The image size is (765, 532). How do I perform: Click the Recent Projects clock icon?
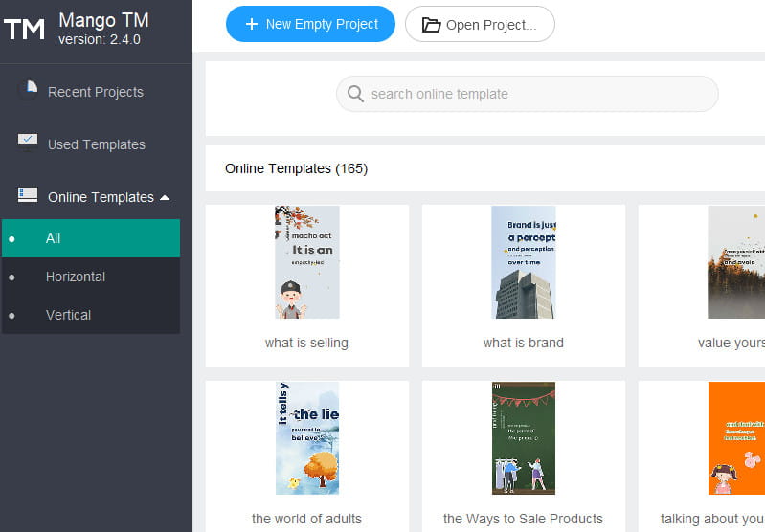(28, 91)
